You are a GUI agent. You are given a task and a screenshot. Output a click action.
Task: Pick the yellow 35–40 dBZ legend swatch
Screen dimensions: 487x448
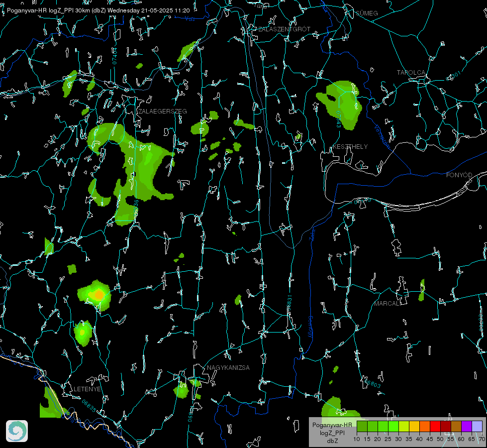tap(414, 426)
